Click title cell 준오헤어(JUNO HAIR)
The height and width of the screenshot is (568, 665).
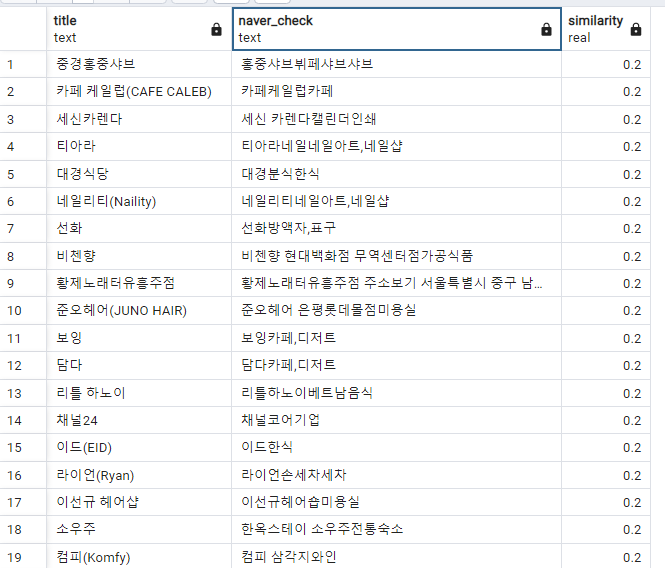click(x=139, y=311)
